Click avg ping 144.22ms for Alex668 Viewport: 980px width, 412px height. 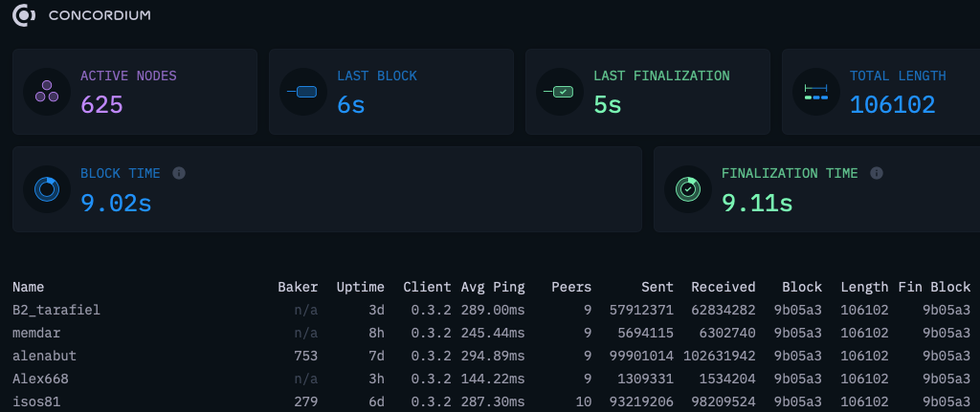coord(493,379)
